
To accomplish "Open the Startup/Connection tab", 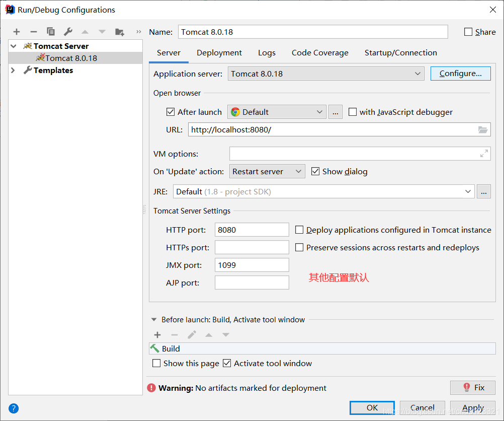I will point(400,53).
